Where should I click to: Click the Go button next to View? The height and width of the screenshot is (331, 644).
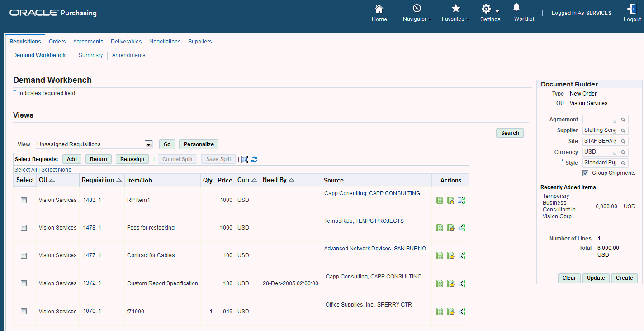pos(167,144)
